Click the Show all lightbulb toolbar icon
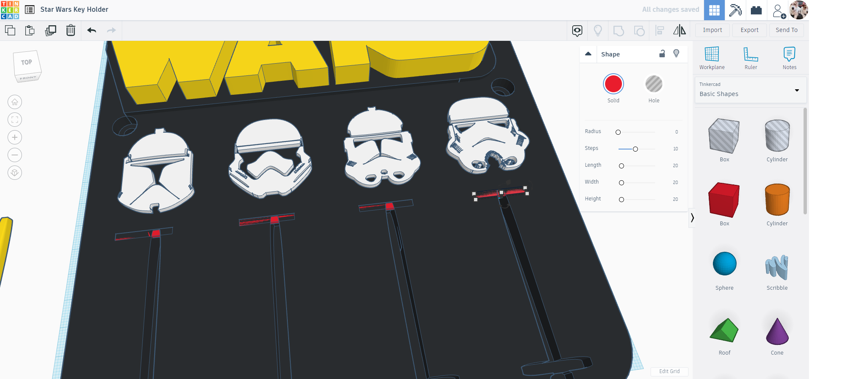 coord(598,30)
